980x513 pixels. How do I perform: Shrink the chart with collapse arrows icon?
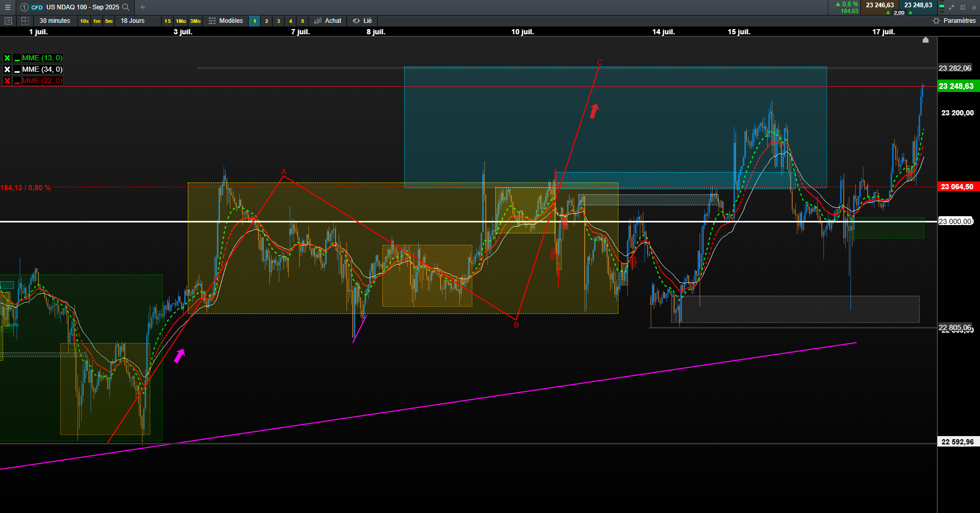point(951,7)
